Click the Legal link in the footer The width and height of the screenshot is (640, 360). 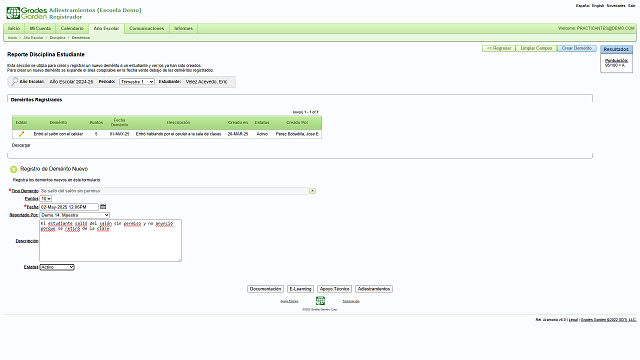point(573,320)
